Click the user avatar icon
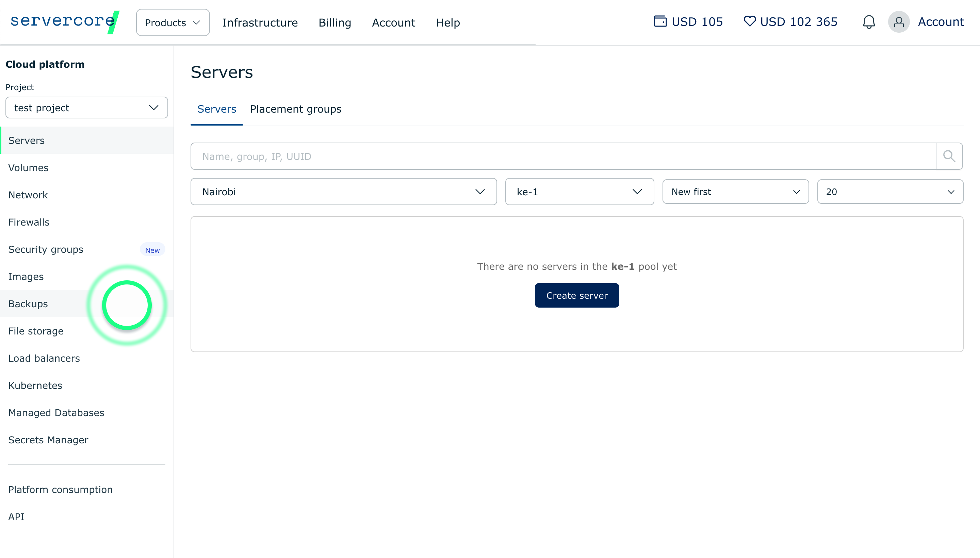The image size is (980, 558). click(x=898, y=22)
